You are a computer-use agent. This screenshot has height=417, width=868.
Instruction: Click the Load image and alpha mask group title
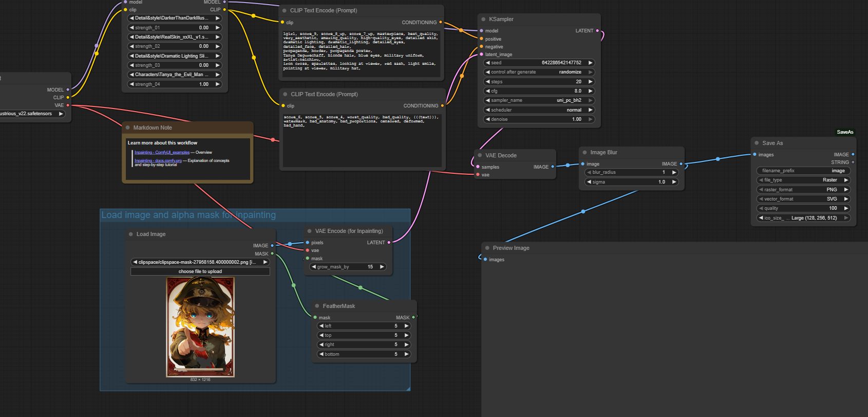[x=188, y=215]
